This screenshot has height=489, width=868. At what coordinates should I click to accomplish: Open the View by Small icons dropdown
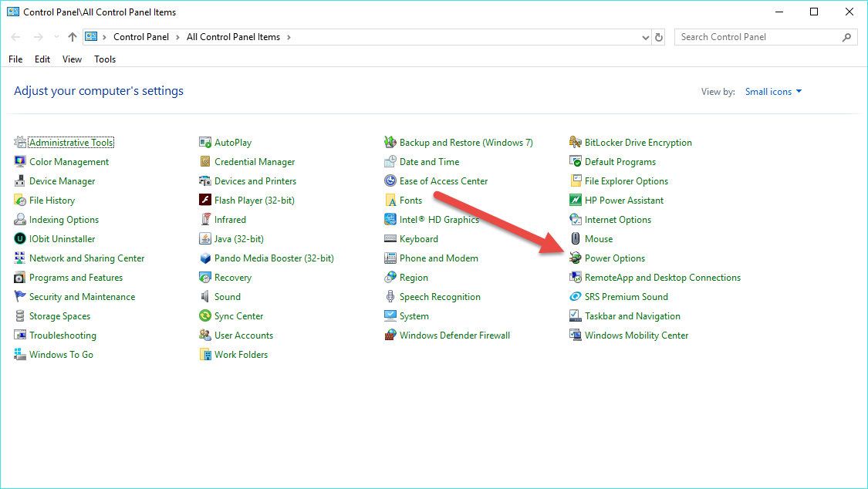(x=773, y=92)
